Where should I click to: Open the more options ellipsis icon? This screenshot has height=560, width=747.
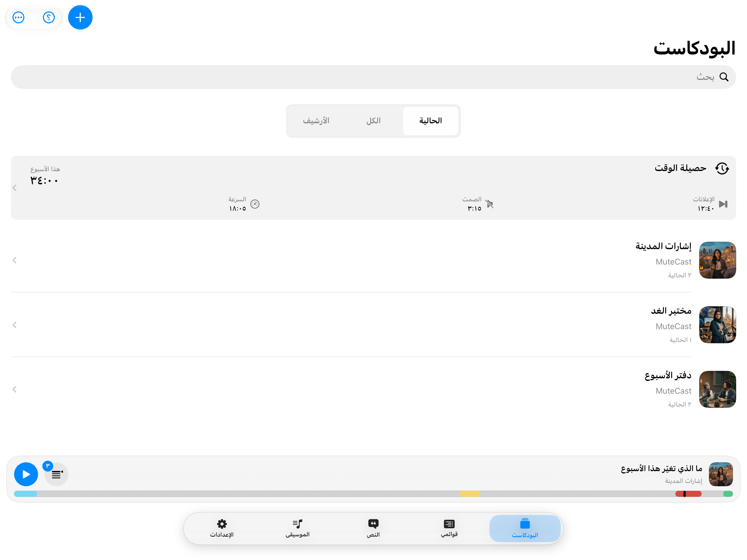pyautogui.click(x=18, y=18)
